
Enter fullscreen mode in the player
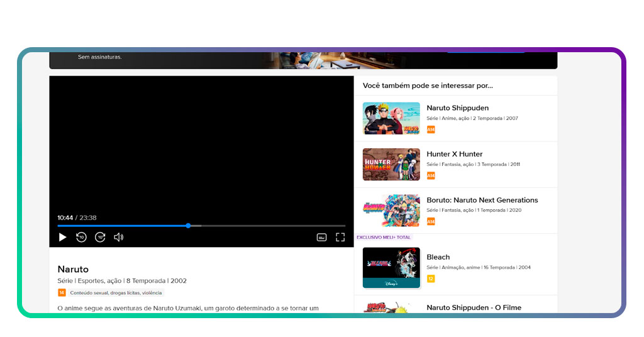(x=340, y=237)
